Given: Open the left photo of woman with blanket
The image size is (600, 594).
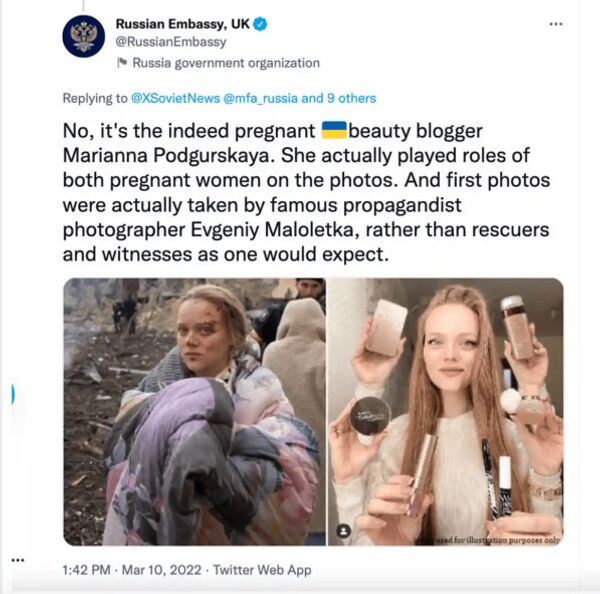Looking at the screenshot, I should (x=194, y=412).
